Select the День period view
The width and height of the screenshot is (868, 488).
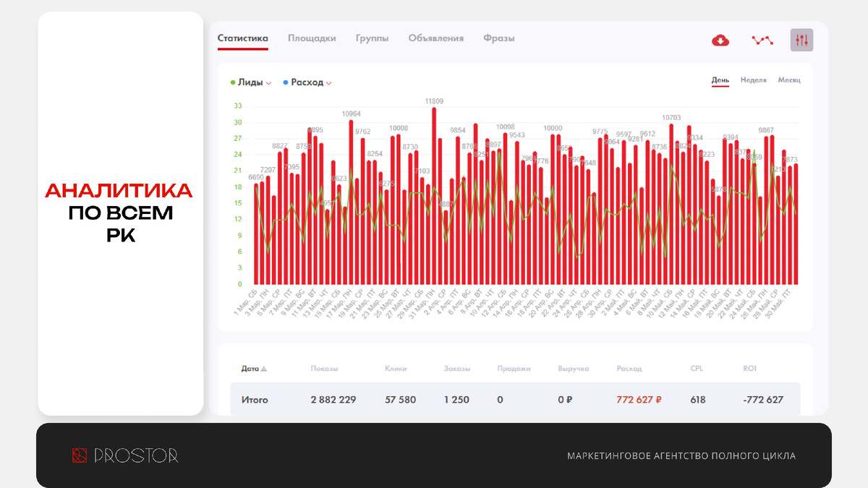[720, 80]
